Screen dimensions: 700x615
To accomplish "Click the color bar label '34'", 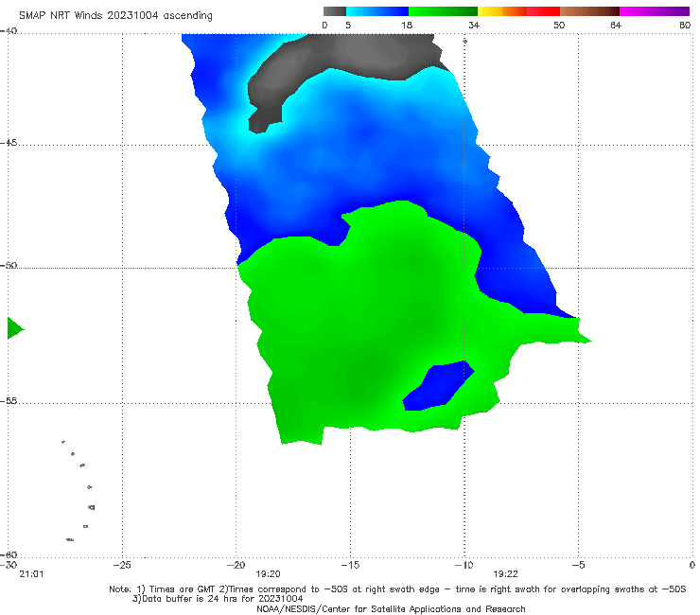I will [474, 25].
